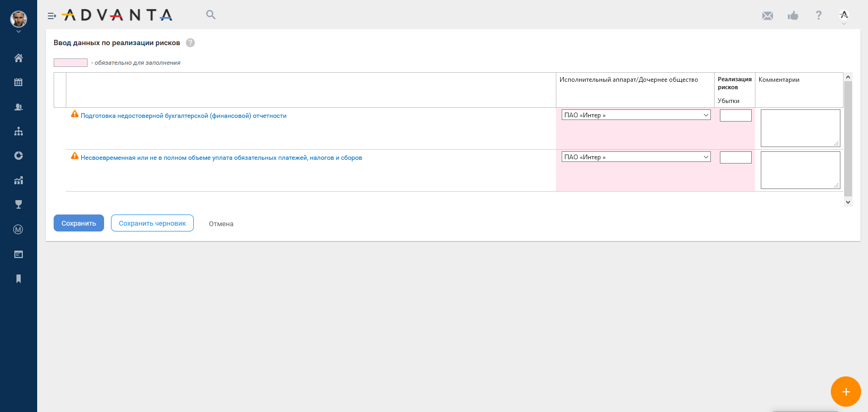Open risk link about бухгалтерской отчетности
Screen dimensions: 868x412
click(183, 116)
